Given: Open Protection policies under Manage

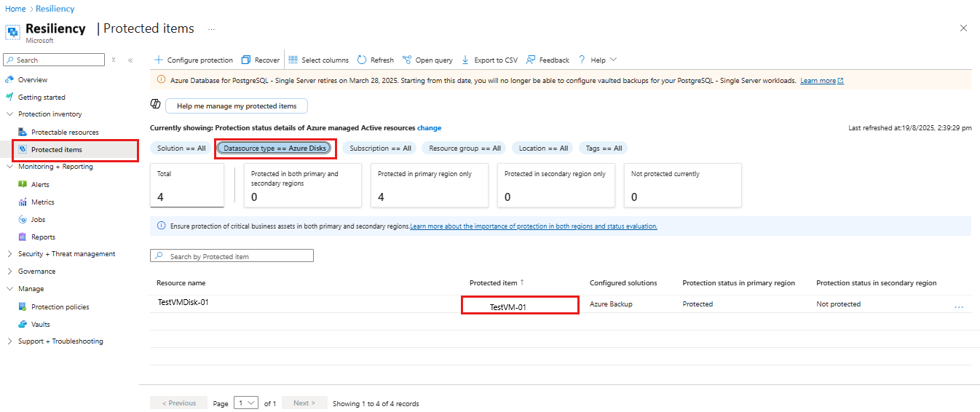Looking at the screenshot, I should pos(60,306).
